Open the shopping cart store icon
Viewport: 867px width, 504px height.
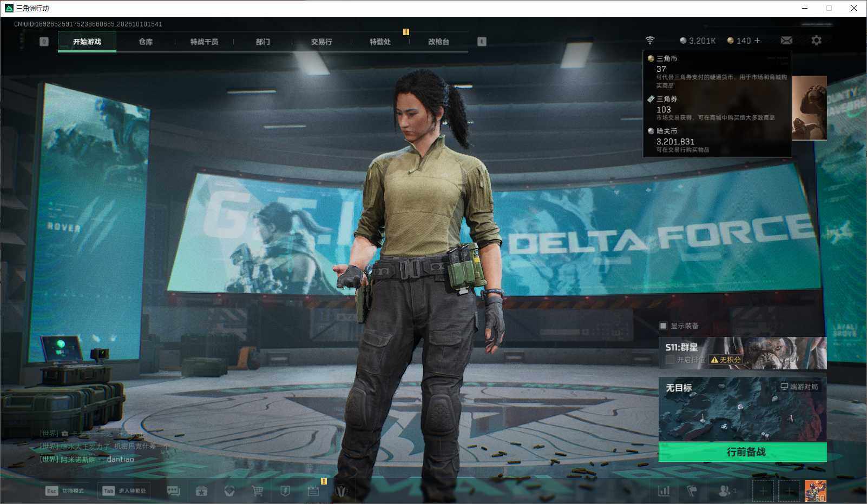coord(258,491)
